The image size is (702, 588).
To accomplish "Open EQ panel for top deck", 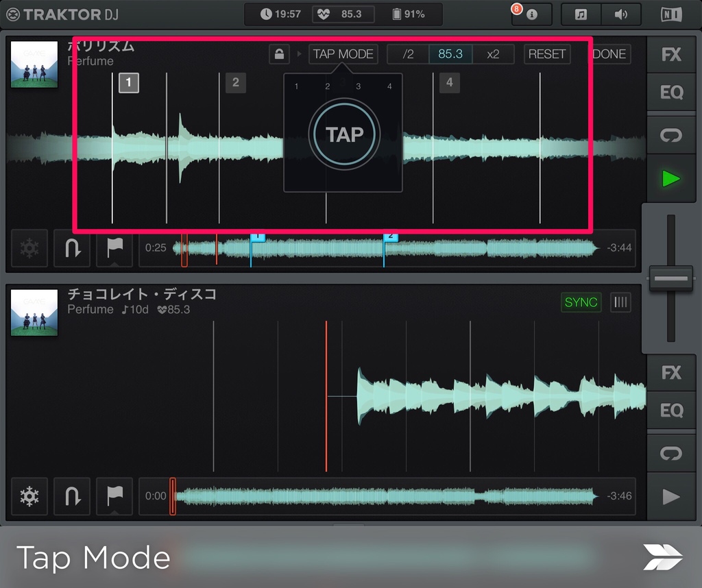I will pyautogui.click(x=671, y=93).
